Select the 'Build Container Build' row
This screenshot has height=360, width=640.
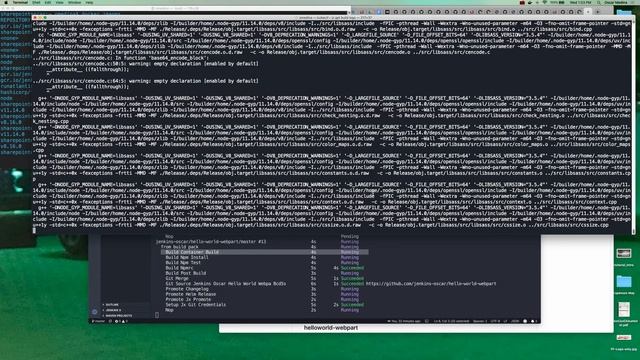click(x=264, y=252)
